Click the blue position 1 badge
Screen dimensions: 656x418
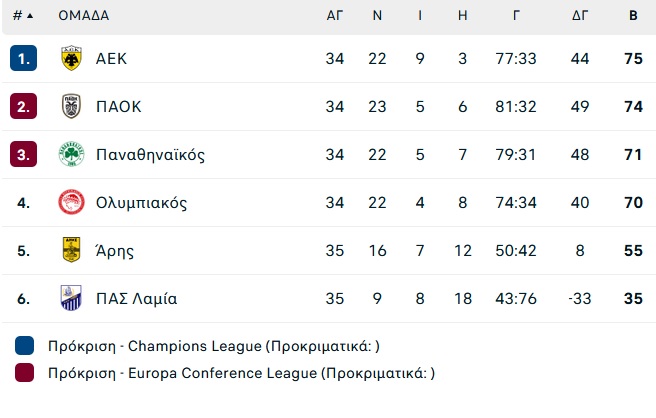pos(23,58)
